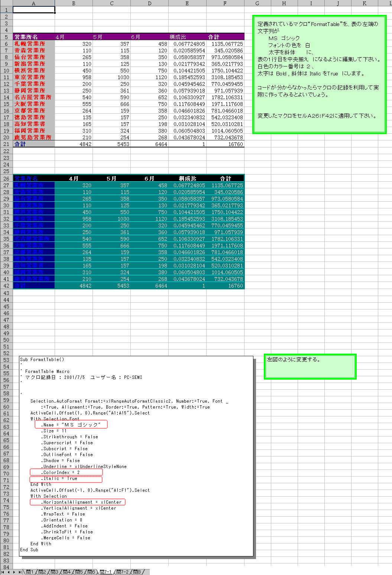Click the End Sub code line
The width and height of the screenshot is (392, 575).
click(29, 549)
